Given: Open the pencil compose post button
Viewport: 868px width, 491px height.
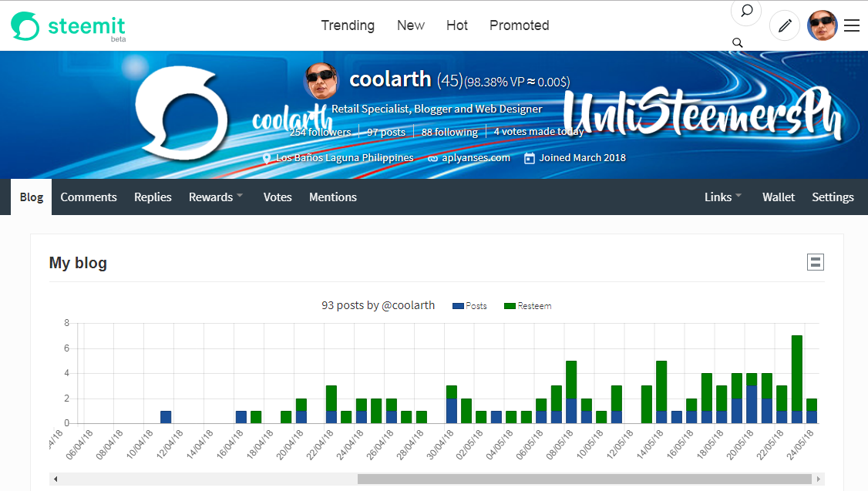Looking at the screenshot, I should click(785, 25).
